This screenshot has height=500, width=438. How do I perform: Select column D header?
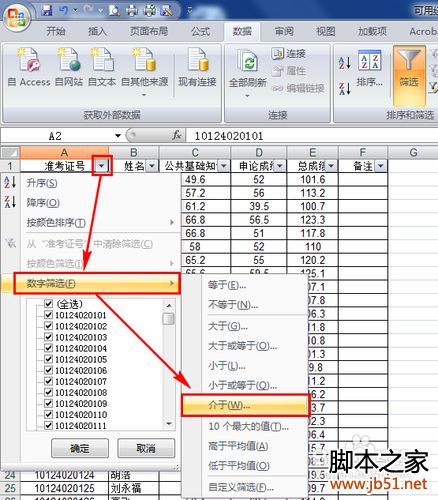tap(259, 152)
